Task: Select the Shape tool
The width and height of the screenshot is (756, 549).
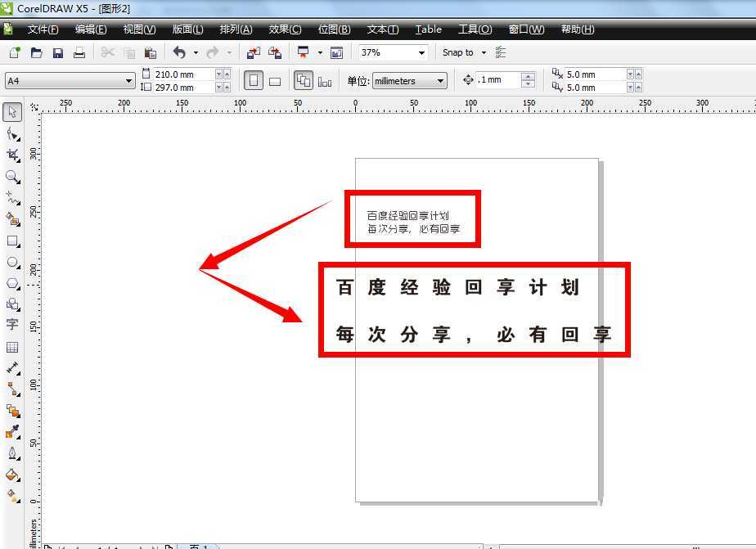Action: 12,133
